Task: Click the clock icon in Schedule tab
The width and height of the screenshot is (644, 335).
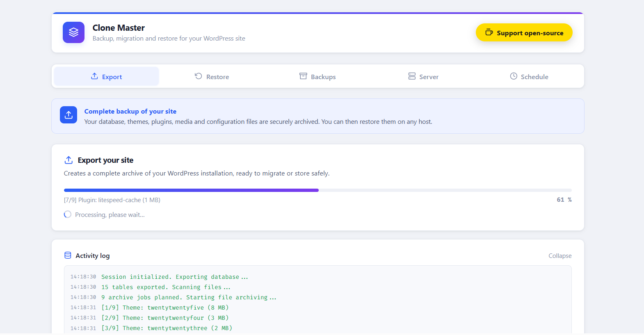Action: click(x=514, y=76)
